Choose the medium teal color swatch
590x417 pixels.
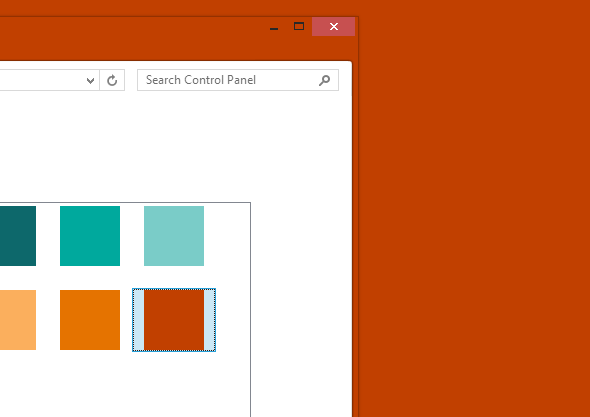click(x=90, y=236)
